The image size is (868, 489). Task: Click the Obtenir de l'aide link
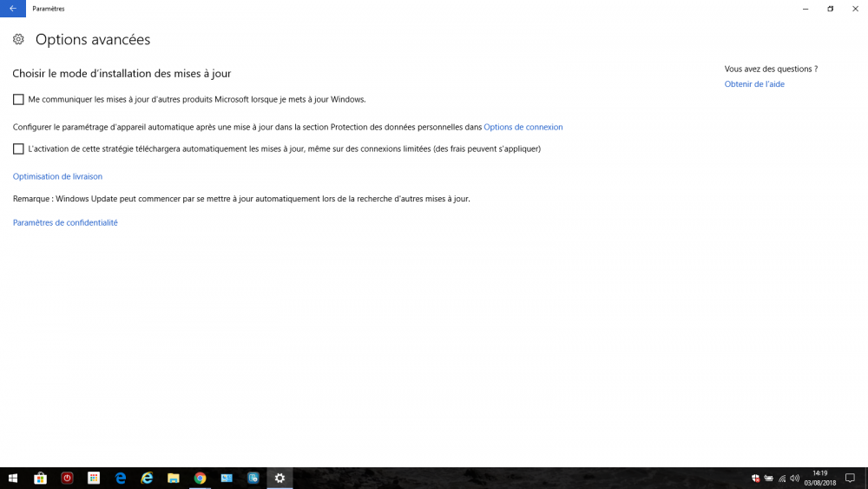pos(754,84)
